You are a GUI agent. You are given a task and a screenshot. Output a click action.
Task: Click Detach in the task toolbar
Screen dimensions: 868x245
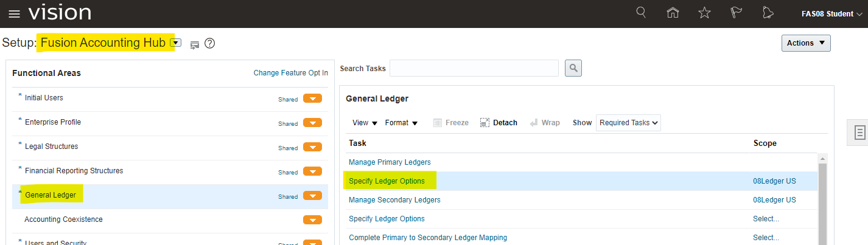coord(499,123)
